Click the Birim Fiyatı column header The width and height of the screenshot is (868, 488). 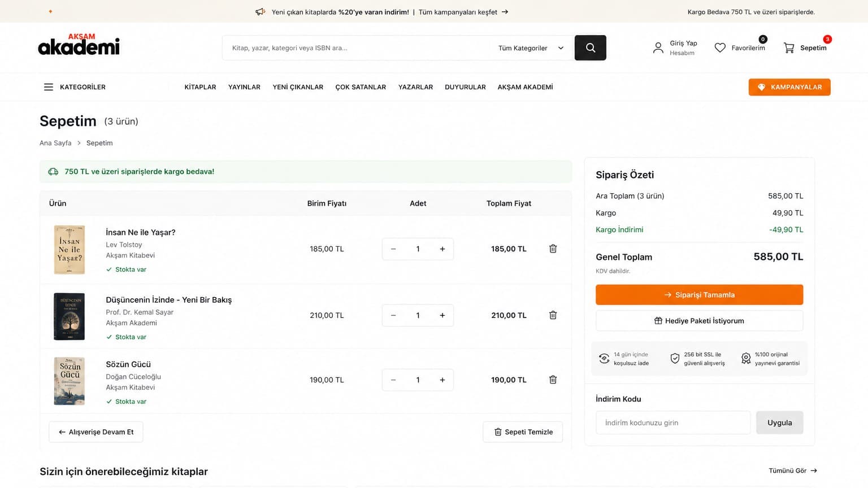[x=327, y=203]
